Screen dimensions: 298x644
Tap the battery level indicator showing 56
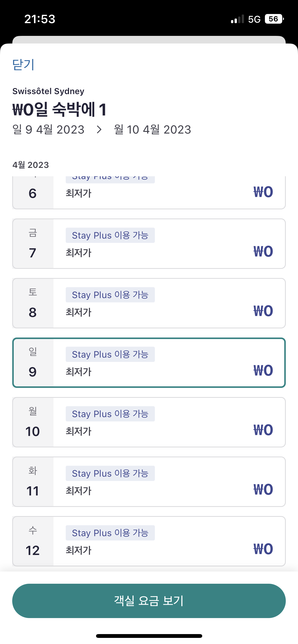point(274,19)
